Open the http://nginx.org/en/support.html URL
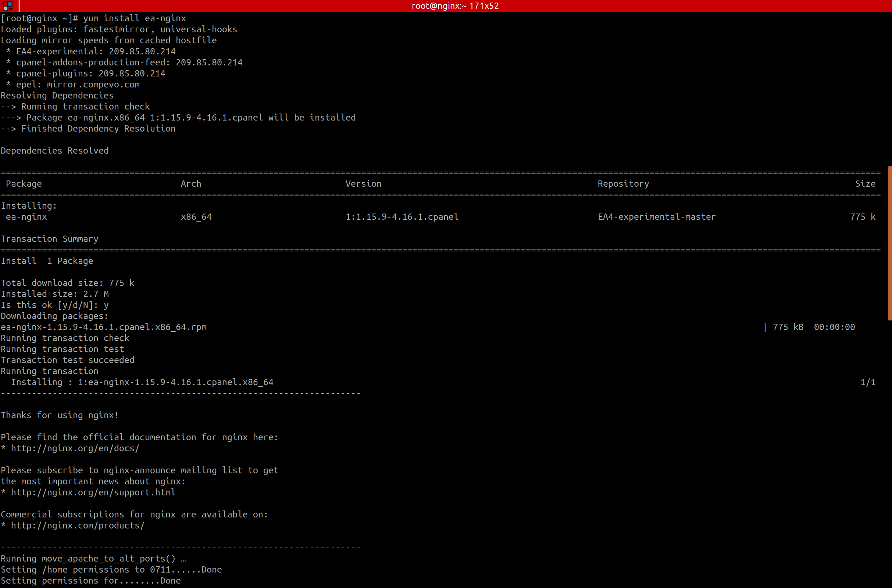The height and width of the screenshot is (588, 892). pyautogui.click(x=93, y=492)
